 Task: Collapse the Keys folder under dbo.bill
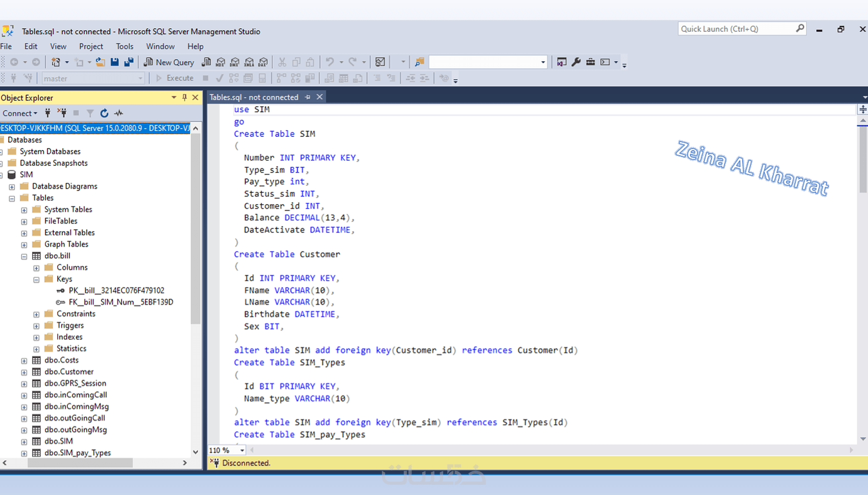[36, 279]
